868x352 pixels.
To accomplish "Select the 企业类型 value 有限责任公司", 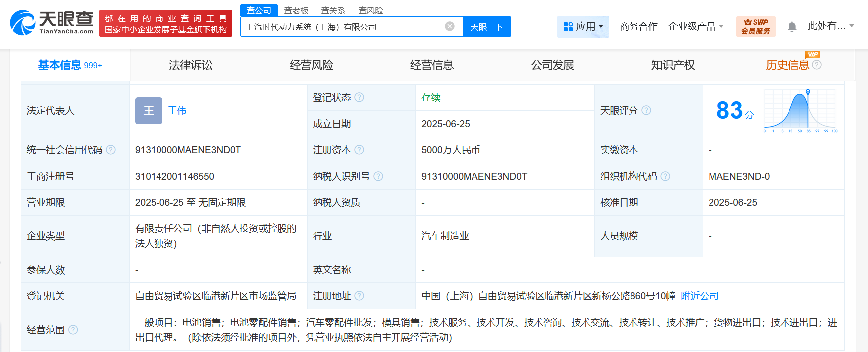I will point(216,236).
